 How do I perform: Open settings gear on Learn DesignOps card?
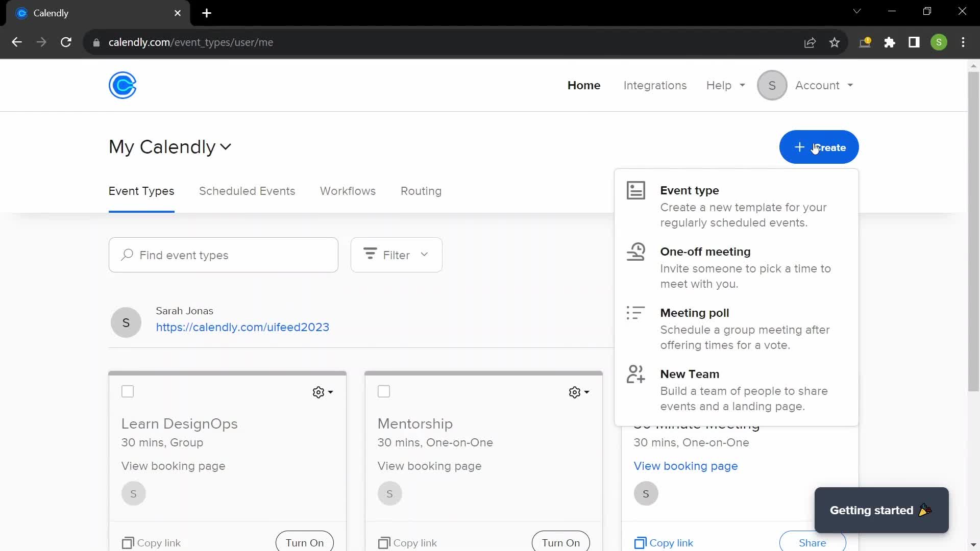[x=323, y=392]
